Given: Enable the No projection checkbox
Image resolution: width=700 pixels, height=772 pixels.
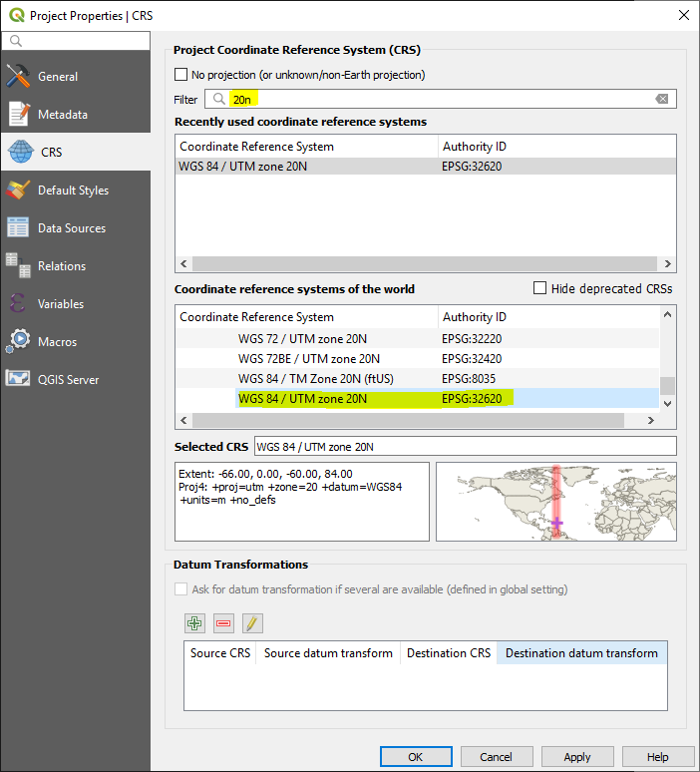Looking at the screenshot, I should pos(180,75).
